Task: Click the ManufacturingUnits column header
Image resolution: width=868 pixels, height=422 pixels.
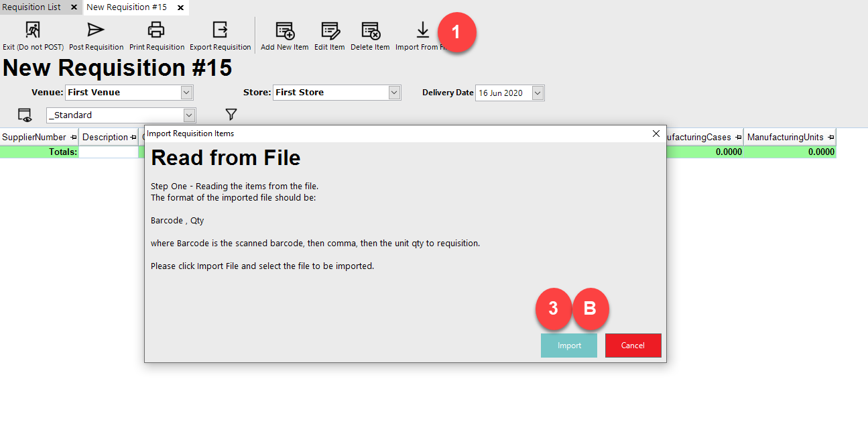Action: tap(785, 137)
